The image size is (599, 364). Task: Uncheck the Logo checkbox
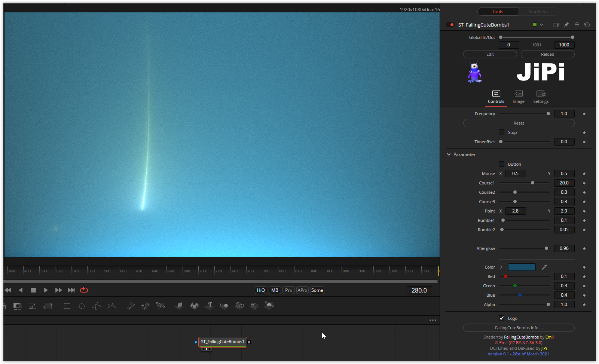point(501,318)
